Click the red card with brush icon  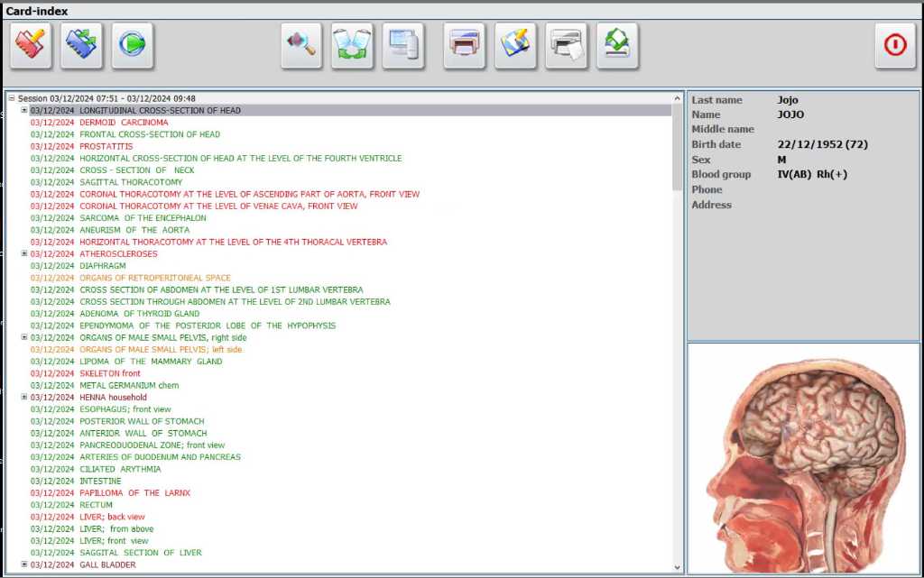(x=32, y=45)
